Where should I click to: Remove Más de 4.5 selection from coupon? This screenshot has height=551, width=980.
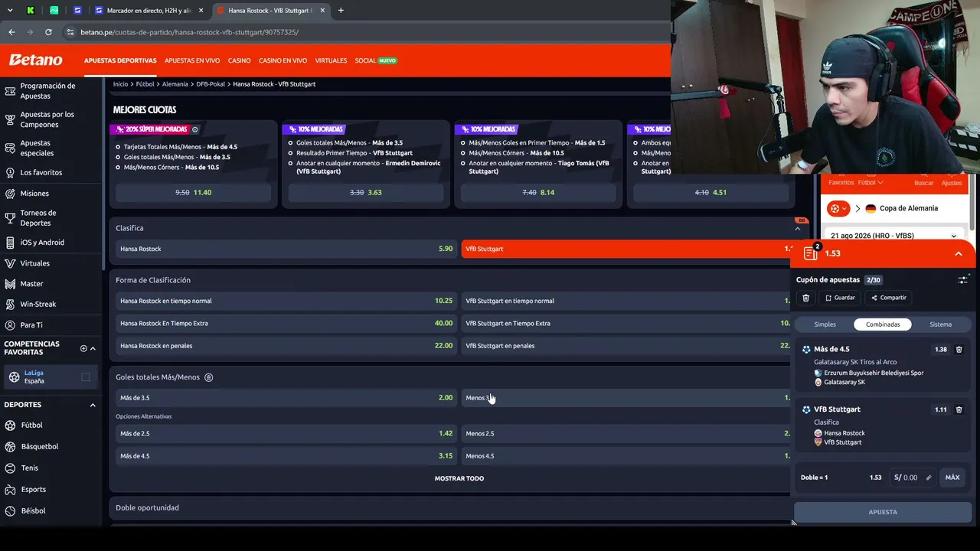[959, 350]
